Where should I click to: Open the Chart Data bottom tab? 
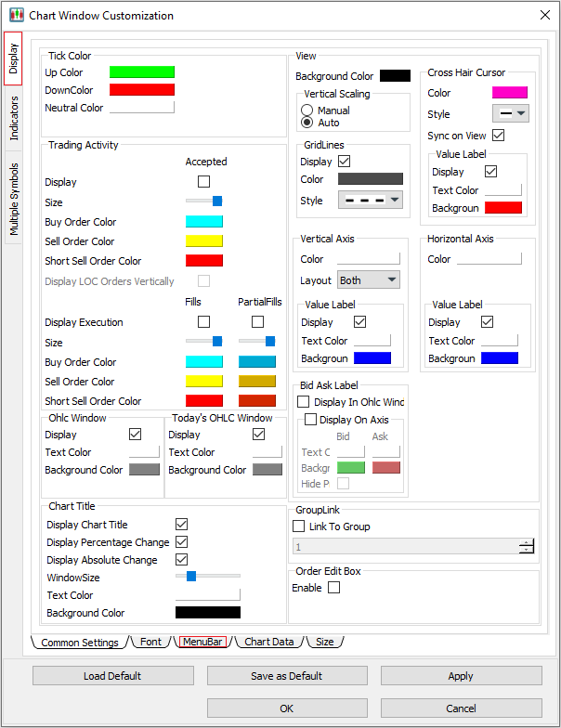coord(268,642)
